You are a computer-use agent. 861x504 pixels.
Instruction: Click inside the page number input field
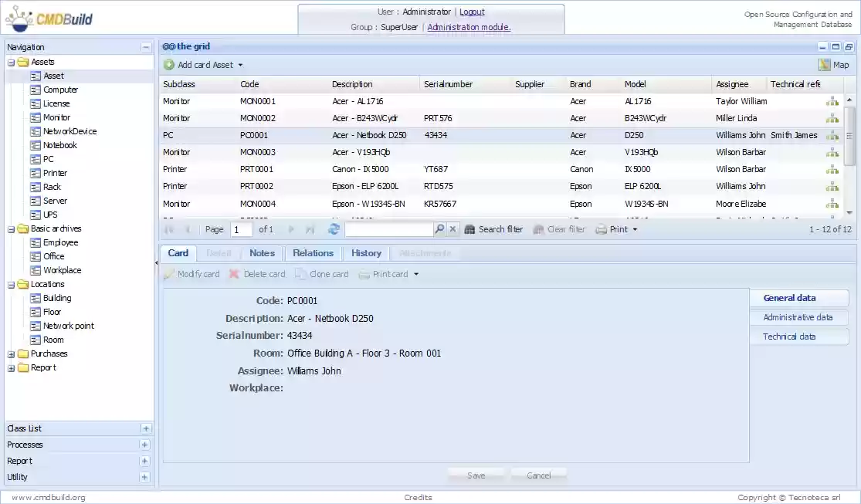(x=240, y=228)
